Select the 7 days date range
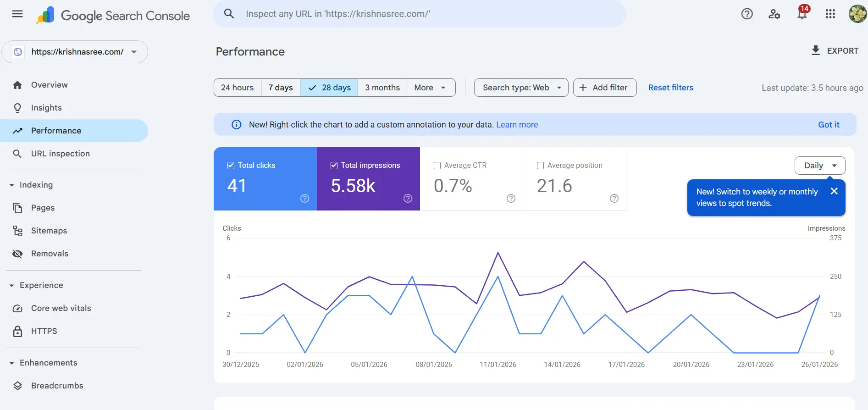 pos(280,88)
